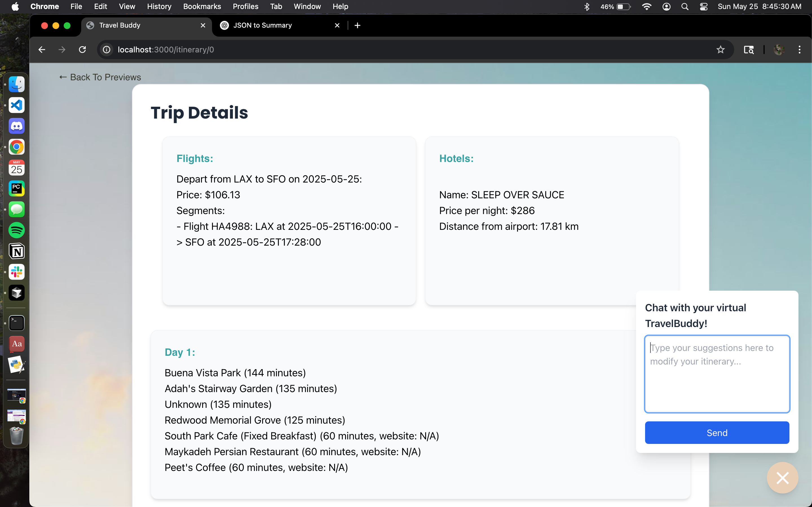Screen dimensions: 812x507
Task: Open macOS Control Center toggle icon
Action: [x=703, y=6]
